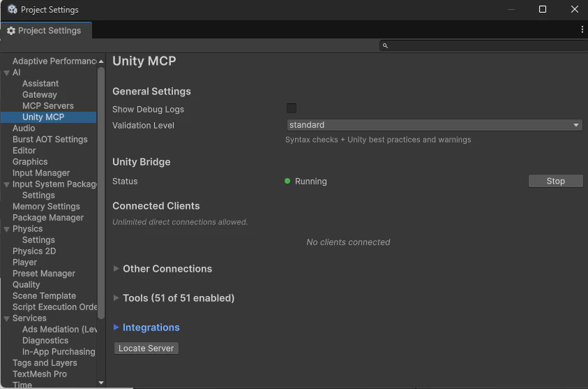Open TextMesh Pro settings
The height and width of the screenshot is (389, 588).
tap(40, 374)
